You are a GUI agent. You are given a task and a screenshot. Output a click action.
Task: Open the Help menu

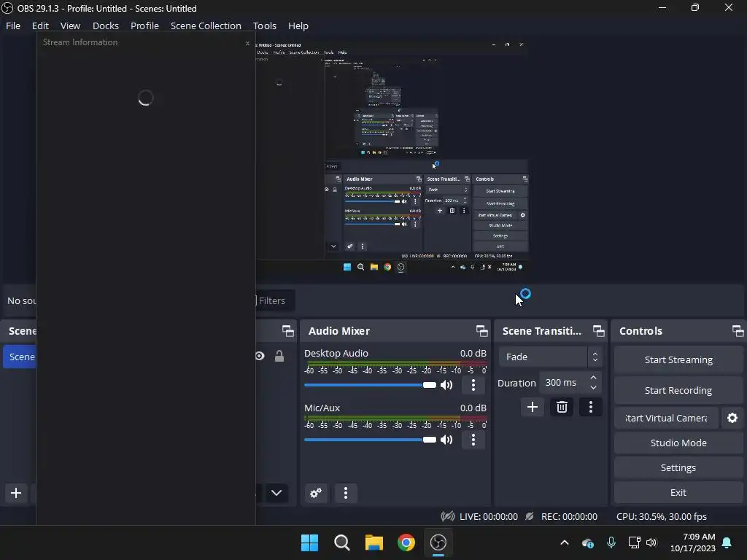[298, 26]
